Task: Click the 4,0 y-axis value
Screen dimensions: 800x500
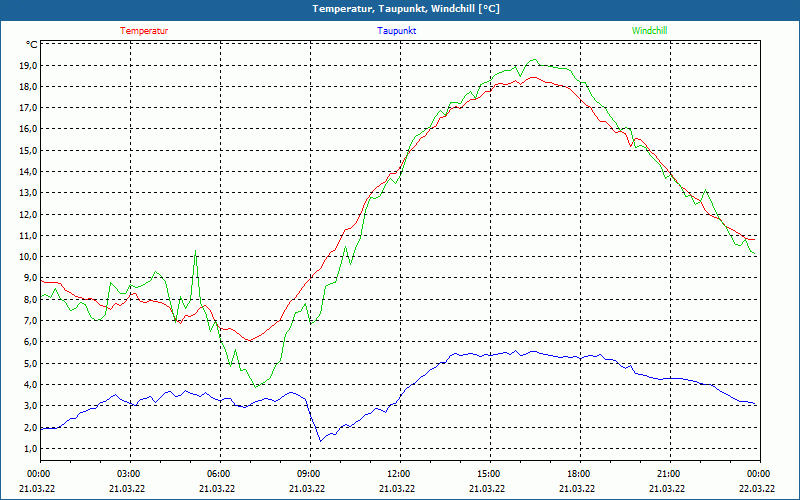Action: point(30,385)
